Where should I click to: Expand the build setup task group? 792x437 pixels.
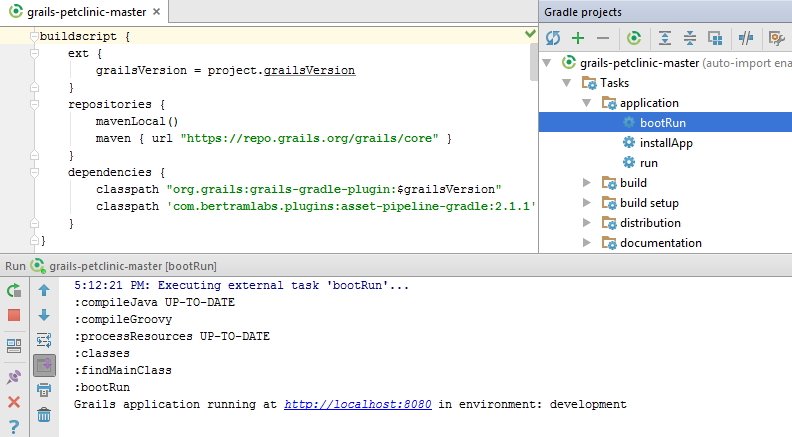[586, 203]
